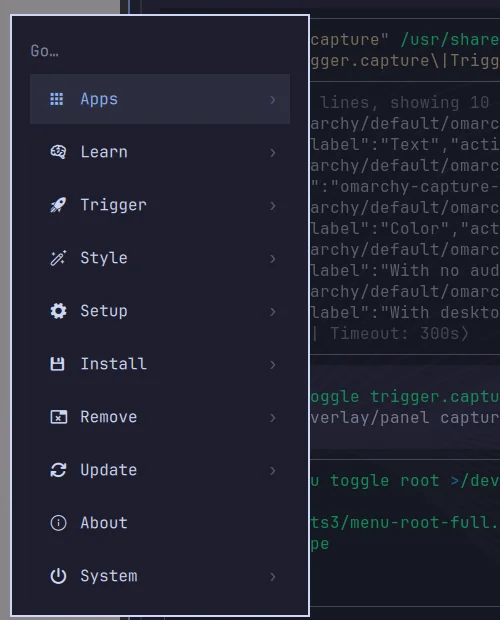Click the "Color" label text in terminal
This screenshot has height=620, width=500.
(x=415, y=229)
